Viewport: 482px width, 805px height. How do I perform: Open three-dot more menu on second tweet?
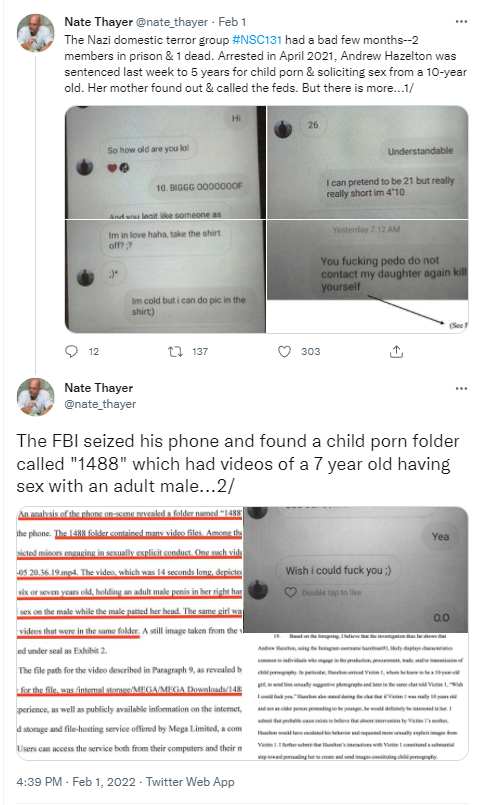tap(461, 388)
